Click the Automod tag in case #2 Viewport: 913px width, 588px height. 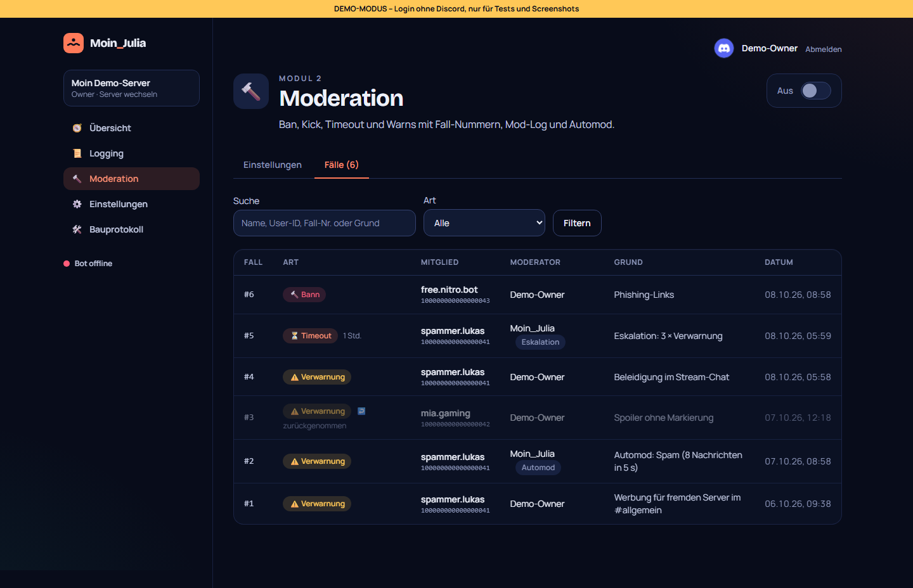538,468
